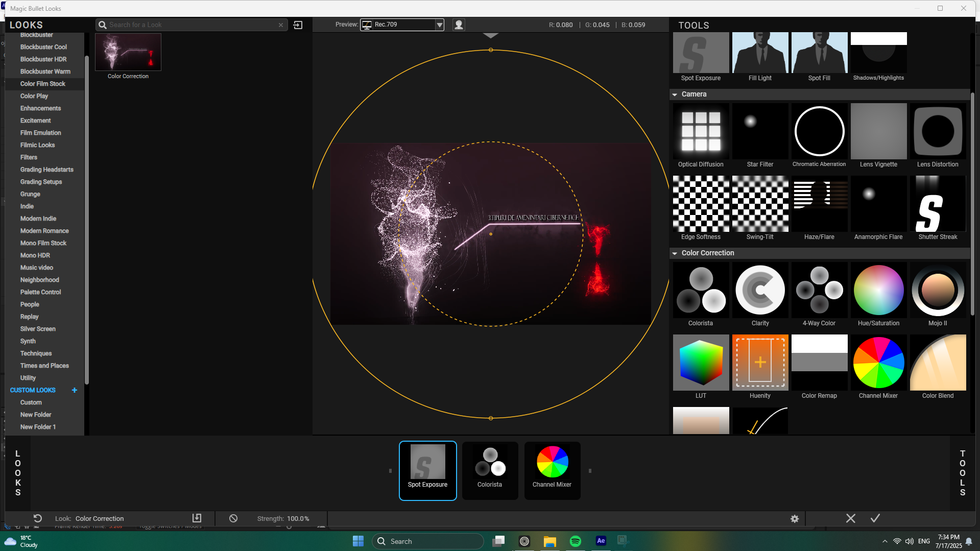Select Spot Exposure in the tool chain
The height and width of the screenshot is (551, 980).
[427, 471]
